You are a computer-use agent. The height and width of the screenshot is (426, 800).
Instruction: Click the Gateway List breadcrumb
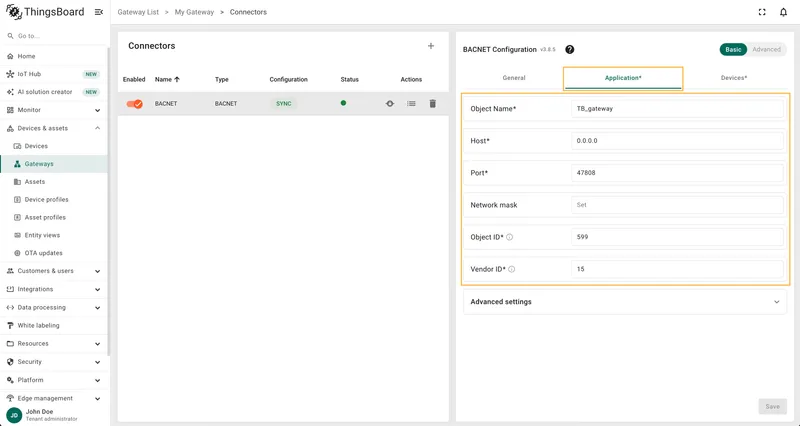pyautogui.click(x=138, y=12)
